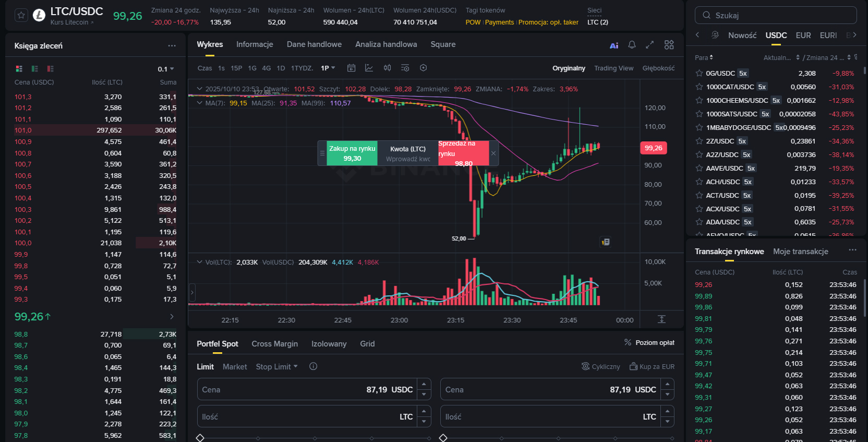Expand the Stop Limit order type dropdown
Viewport: 868px width, 442px height.
(276, 367)
